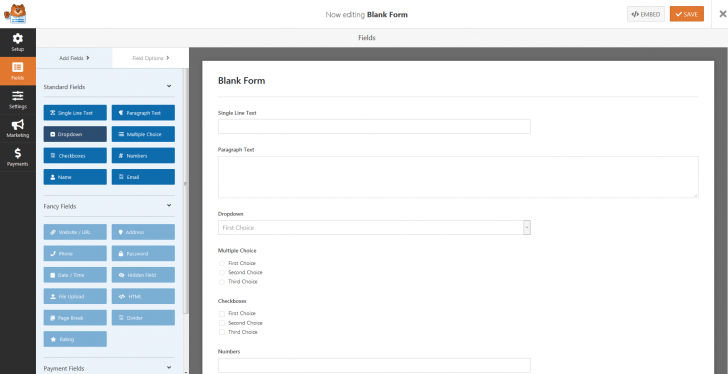
Task: Add a Multiple Choice field
Action: pyautogui.click(x=143, y=134)
